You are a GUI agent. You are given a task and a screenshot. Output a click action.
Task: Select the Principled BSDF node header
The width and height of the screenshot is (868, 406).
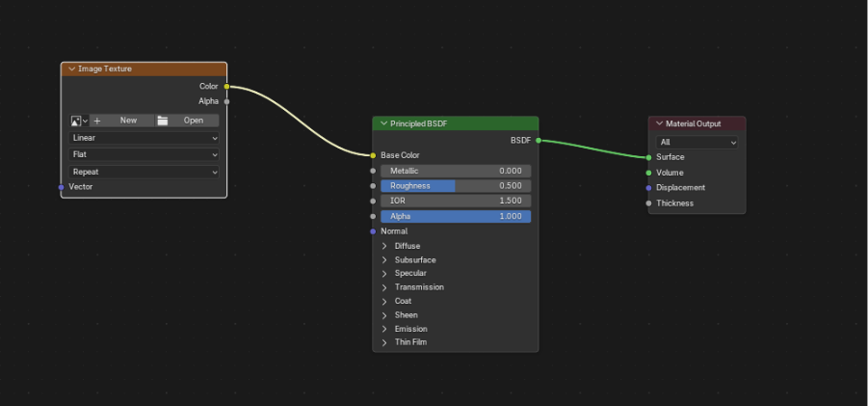point(456,123)
